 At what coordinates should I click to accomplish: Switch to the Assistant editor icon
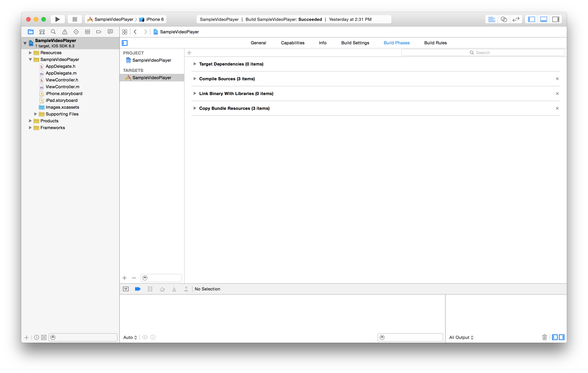(x=504, y=19)
